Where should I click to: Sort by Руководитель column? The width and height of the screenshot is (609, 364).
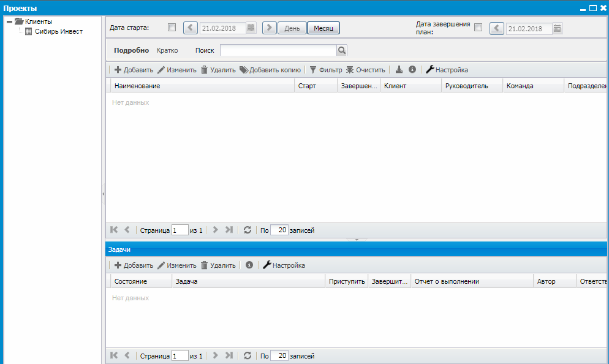point(472,86)
